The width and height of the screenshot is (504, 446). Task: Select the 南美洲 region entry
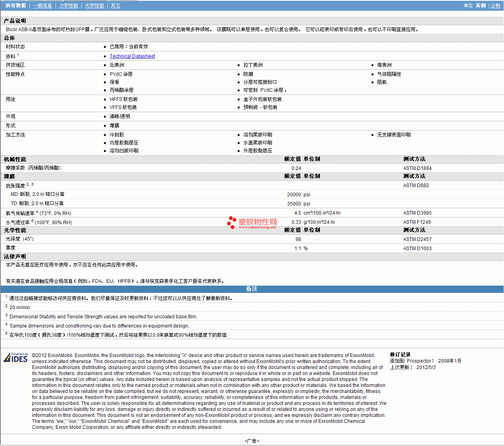(385, 65)
